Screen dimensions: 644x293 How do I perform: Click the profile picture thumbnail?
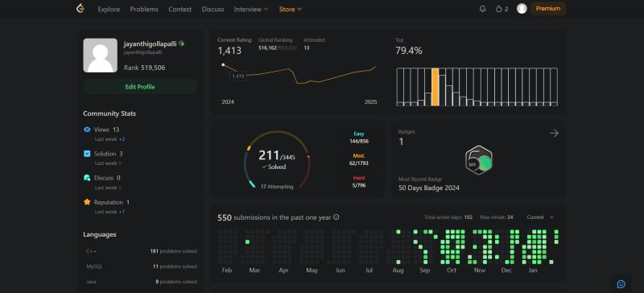point(100,56)
